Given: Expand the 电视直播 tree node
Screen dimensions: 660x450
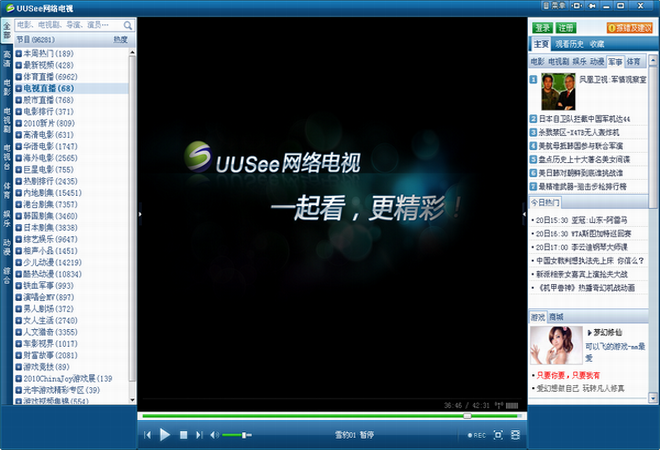Looking at the screenshot, I should (x=19, y=89).
